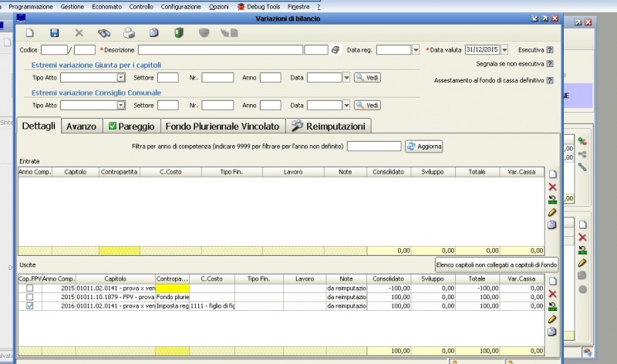Check Cop.FPV box for first 2015 row

[29, 288]
